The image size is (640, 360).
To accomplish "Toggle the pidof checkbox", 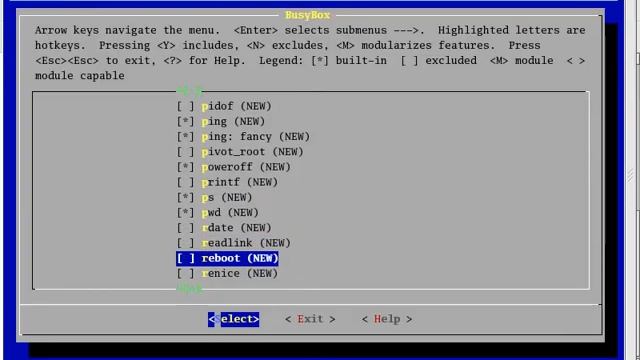I will click(185, 106).
